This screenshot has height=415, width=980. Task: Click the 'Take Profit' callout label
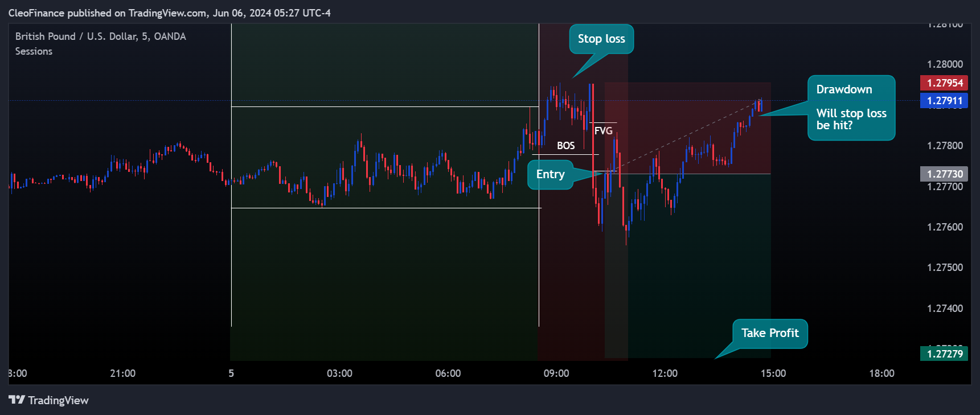(x=770, y=333)
